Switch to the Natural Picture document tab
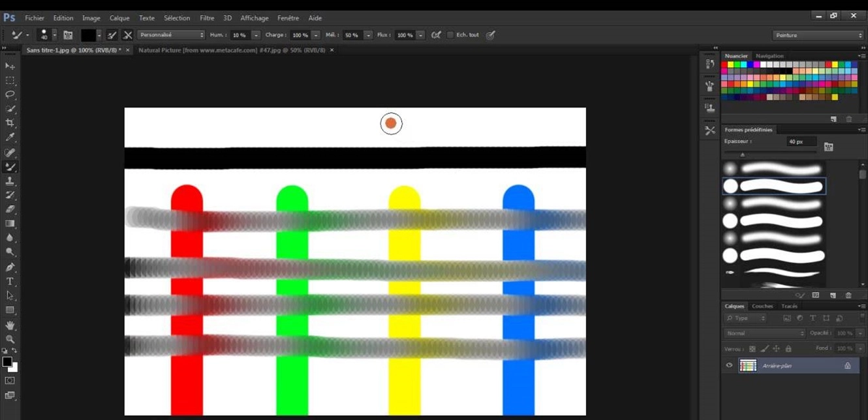Viewport: 868px width, 420px height. (231, 50)
